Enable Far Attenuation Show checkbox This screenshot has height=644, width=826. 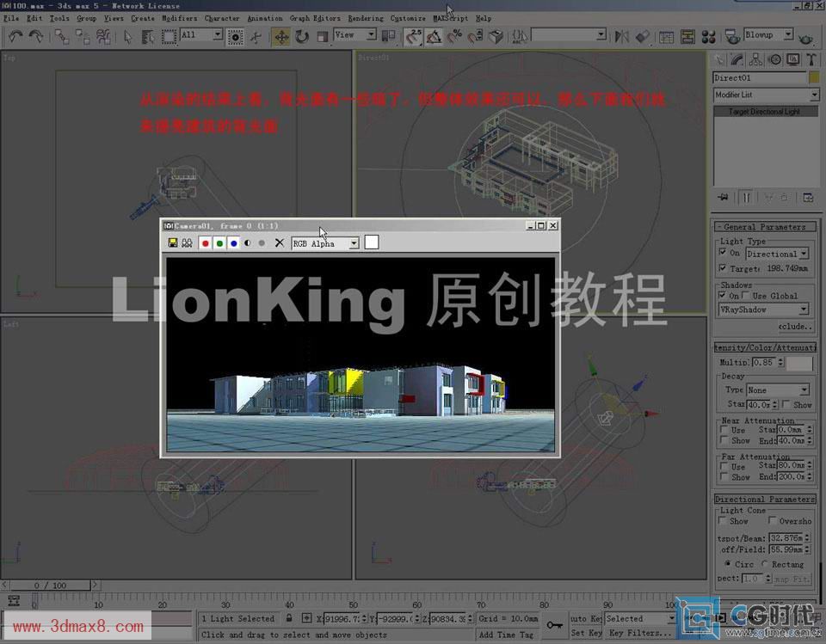click(724, 476)
